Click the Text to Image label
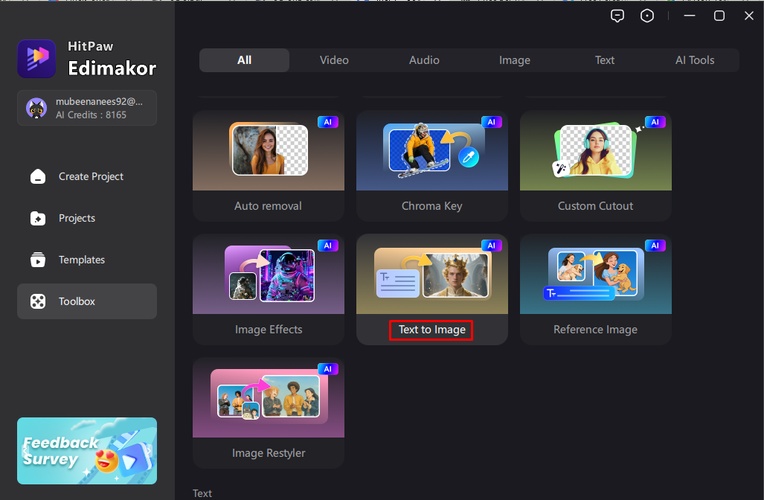The height and width of the screenshot is (500, 764). coord(432,330)
